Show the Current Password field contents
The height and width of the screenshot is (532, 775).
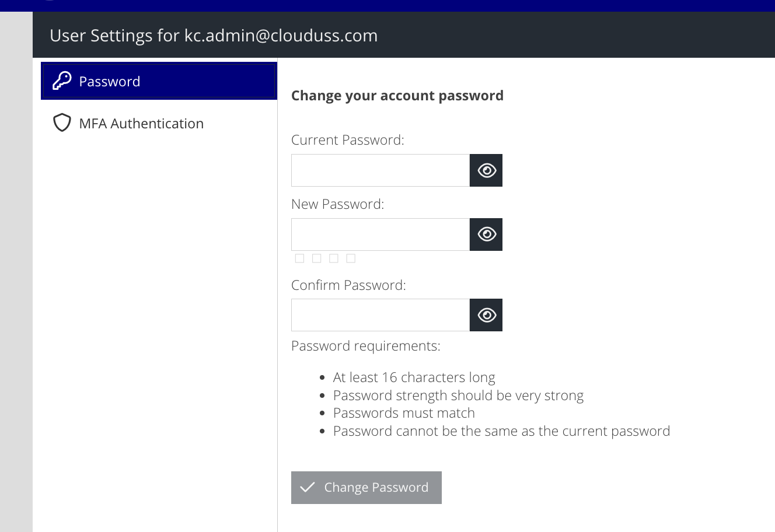click(486, 170)
